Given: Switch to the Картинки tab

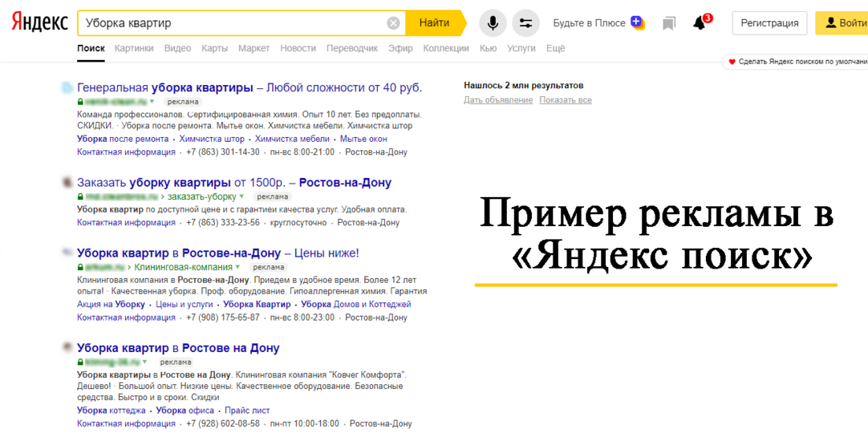Looking at the screenshot, I should (134, 48).
